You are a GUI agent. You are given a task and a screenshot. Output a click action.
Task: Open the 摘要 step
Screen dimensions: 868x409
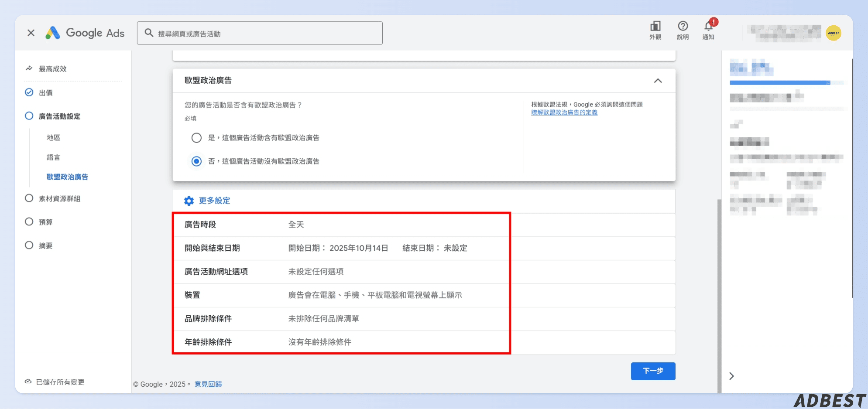coord(45,245)
